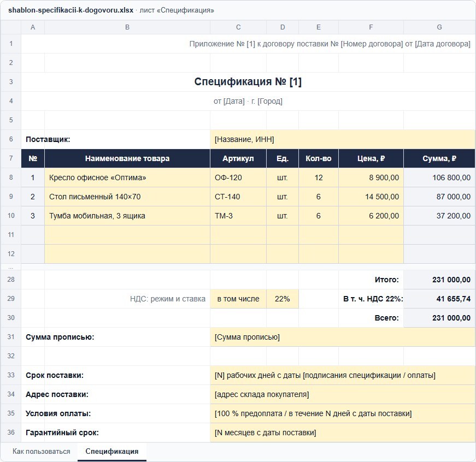
Task: Click the price cell «14 500,00»
Action: point(371,197)
